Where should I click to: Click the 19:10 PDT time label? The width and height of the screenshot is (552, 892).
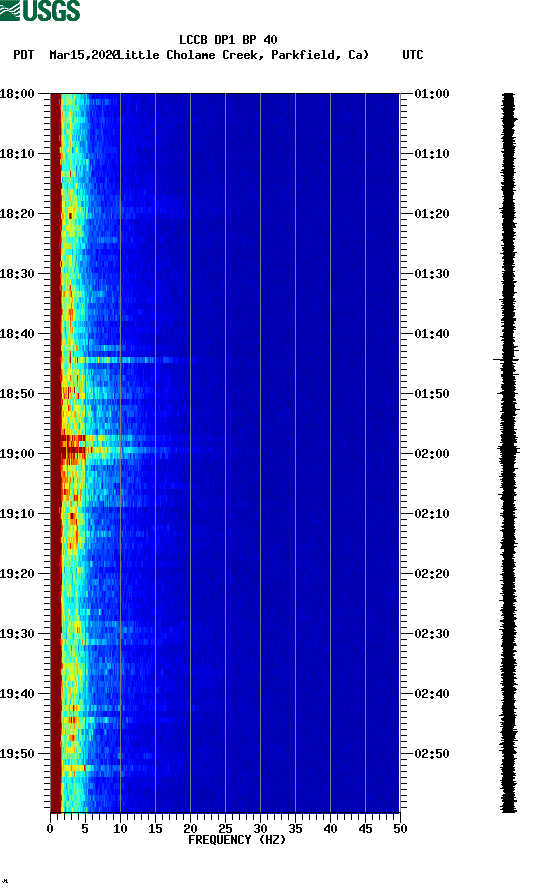click(17, 514)
